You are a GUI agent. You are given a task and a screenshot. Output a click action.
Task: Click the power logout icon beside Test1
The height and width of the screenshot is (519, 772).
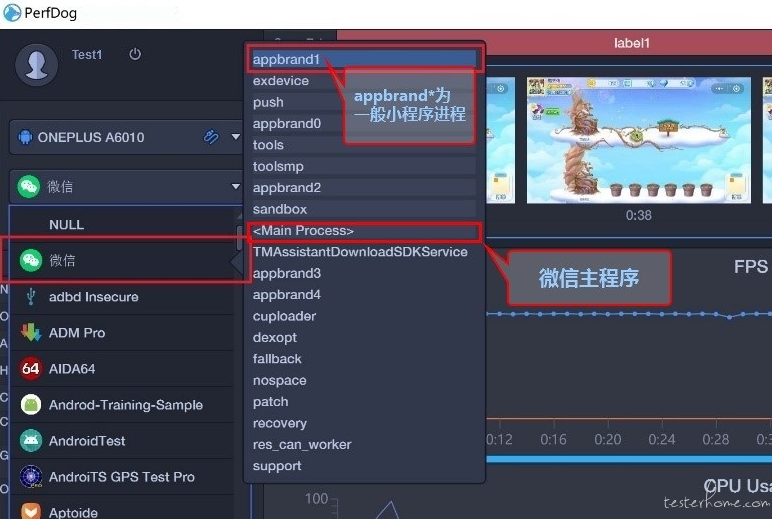[x=135, y=54]
